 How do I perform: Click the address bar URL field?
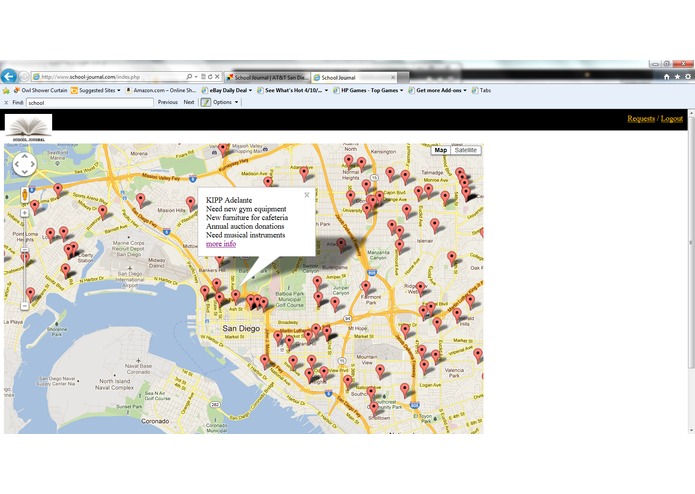108,77
